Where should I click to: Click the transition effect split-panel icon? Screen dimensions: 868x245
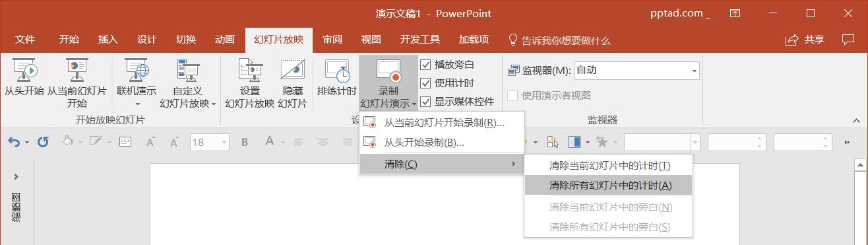(574, 141)
